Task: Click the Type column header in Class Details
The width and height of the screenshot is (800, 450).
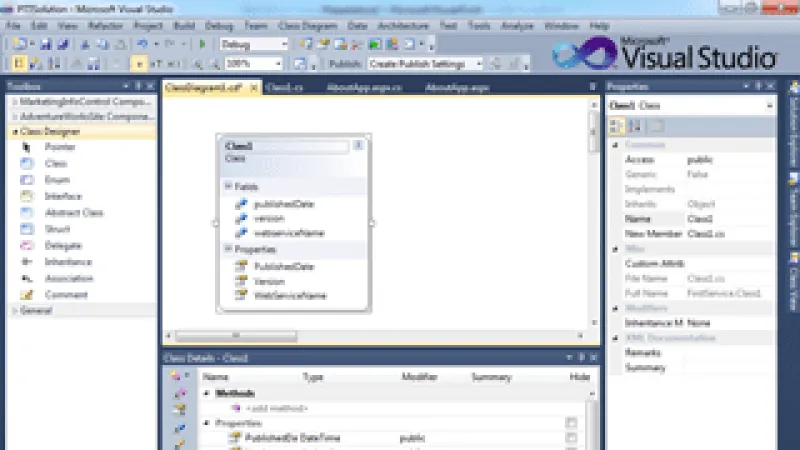Action: tap(313, 377)
